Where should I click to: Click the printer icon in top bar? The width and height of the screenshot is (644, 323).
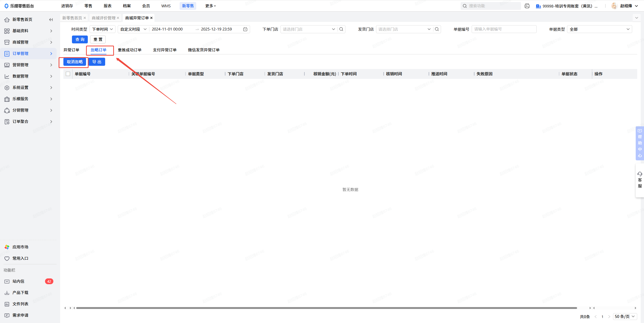527,6
